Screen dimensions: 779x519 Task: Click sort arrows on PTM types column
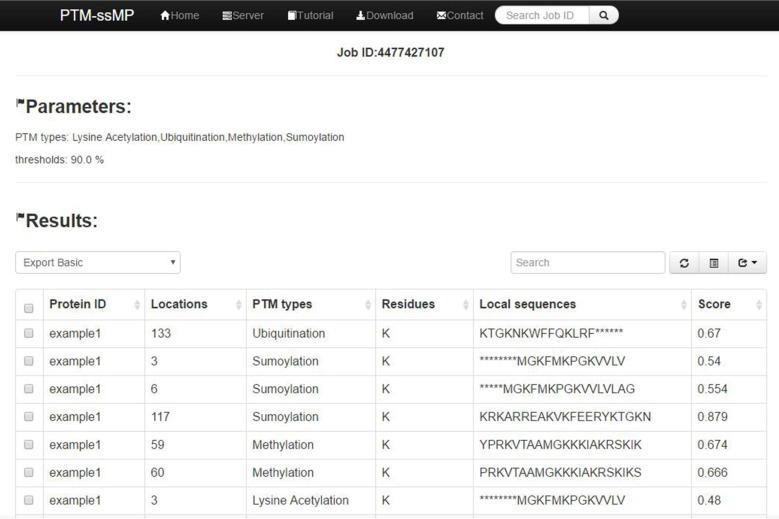pyautogui.click(x=366, y=305)
